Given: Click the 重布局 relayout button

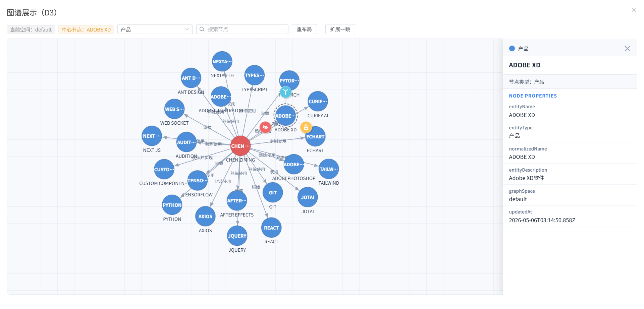Looking at the screenshot, I should (304, 29).
